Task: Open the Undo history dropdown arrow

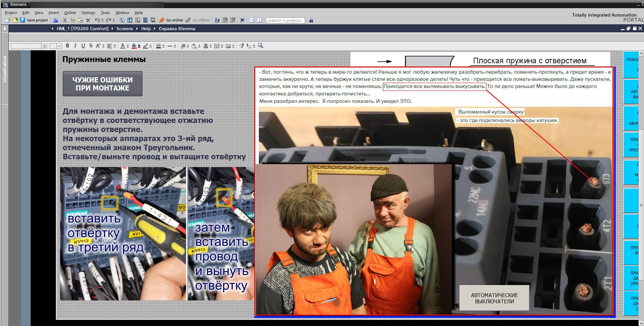Action: pyautogui.click(x=102, y=20)
